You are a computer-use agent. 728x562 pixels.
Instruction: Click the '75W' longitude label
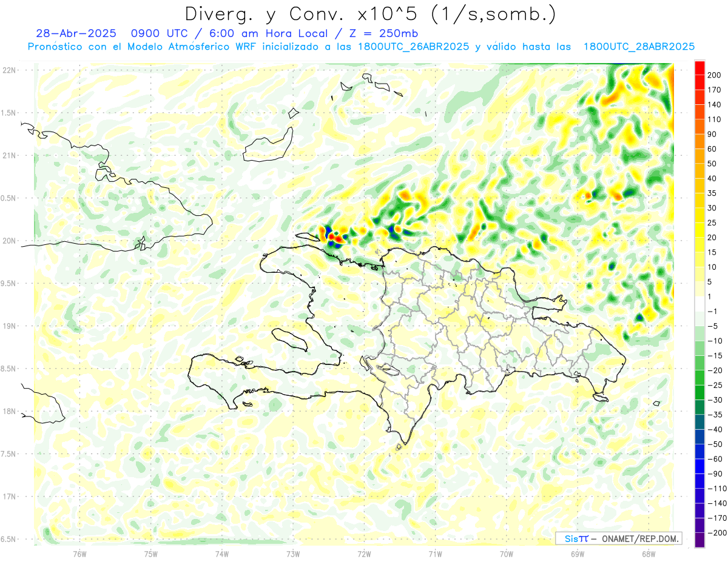coord(151,554)
